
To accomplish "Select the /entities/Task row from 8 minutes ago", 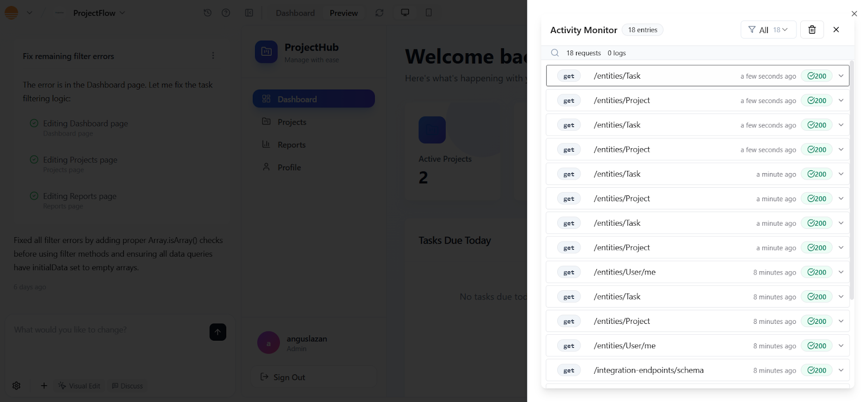I will (698, 297).
